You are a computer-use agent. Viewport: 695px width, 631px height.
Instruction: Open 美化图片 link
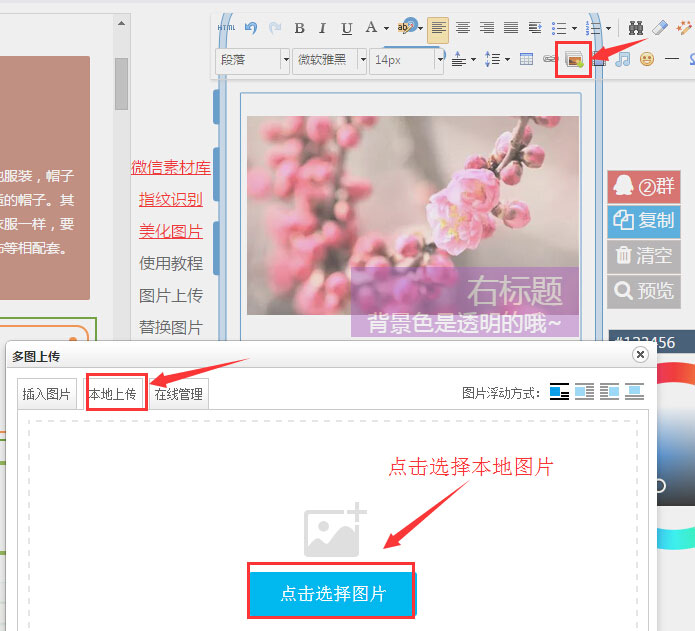171,231
